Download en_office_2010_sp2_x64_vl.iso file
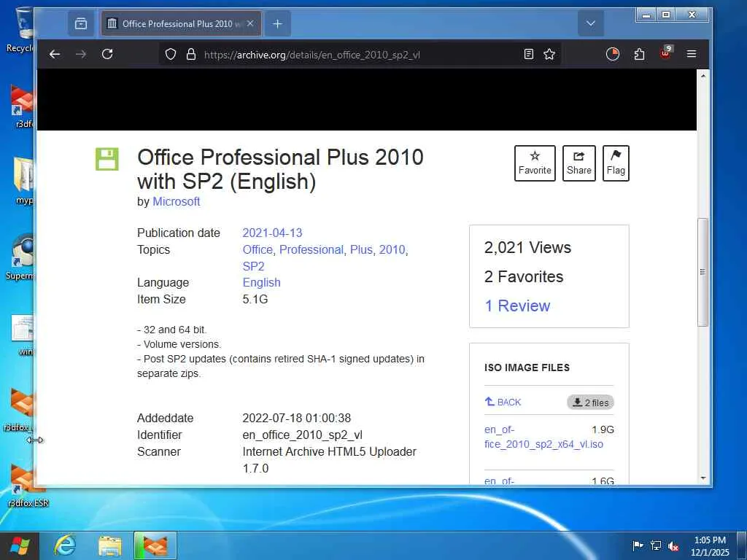 point(543,437)
